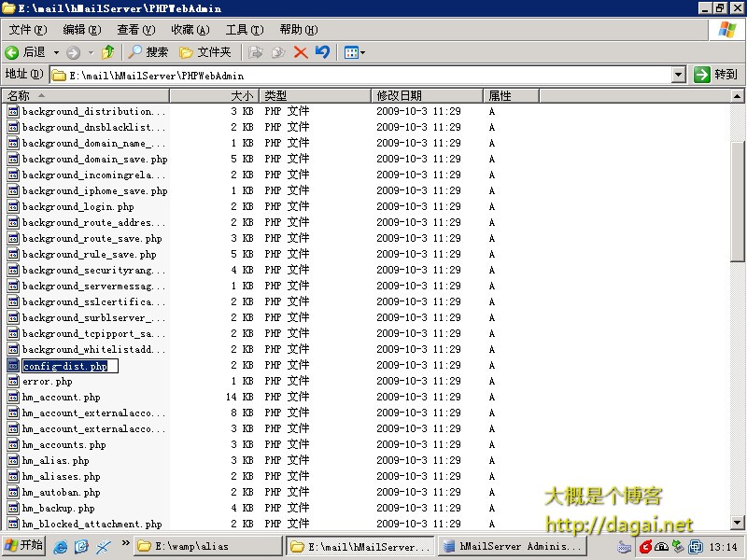Expand the address bar dropdown list
Image resolution: width=747 pixels, height=560 pixels.
pyautogui.click(x=679, y=75)
